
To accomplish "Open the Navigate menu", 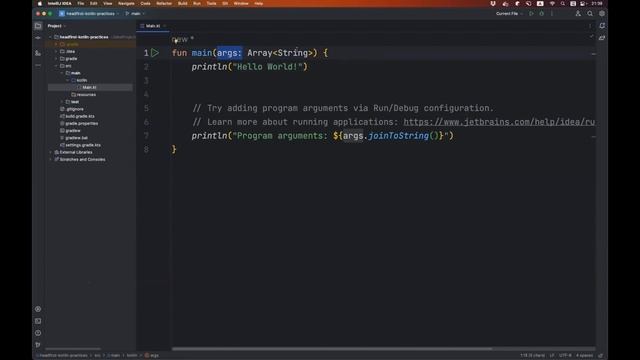I will tap(126, 3).
